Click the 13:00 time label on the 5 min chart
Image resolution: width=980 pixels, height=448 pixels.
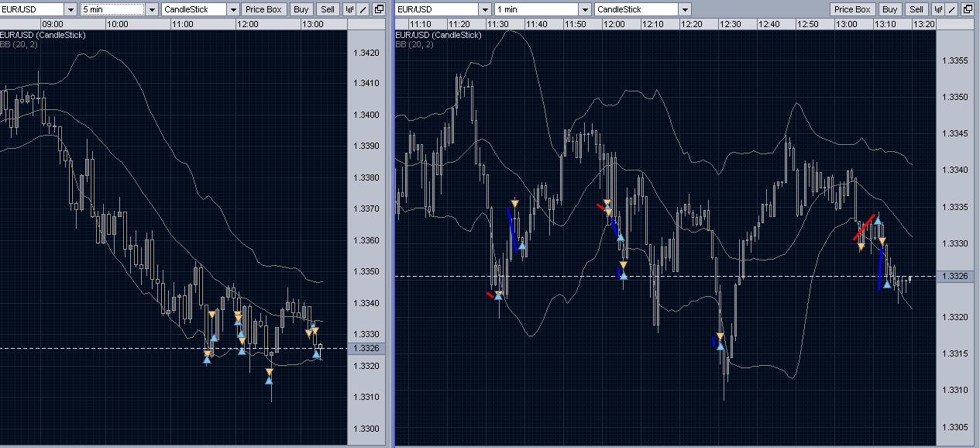pyautogui.click(x=312, y=24)
